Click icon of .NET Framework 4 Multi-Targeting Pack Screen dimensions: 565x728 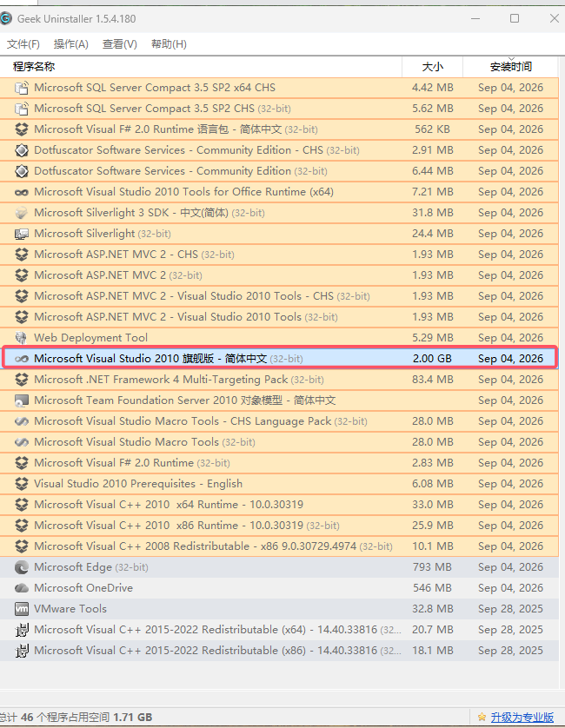(x=22, y=380)
